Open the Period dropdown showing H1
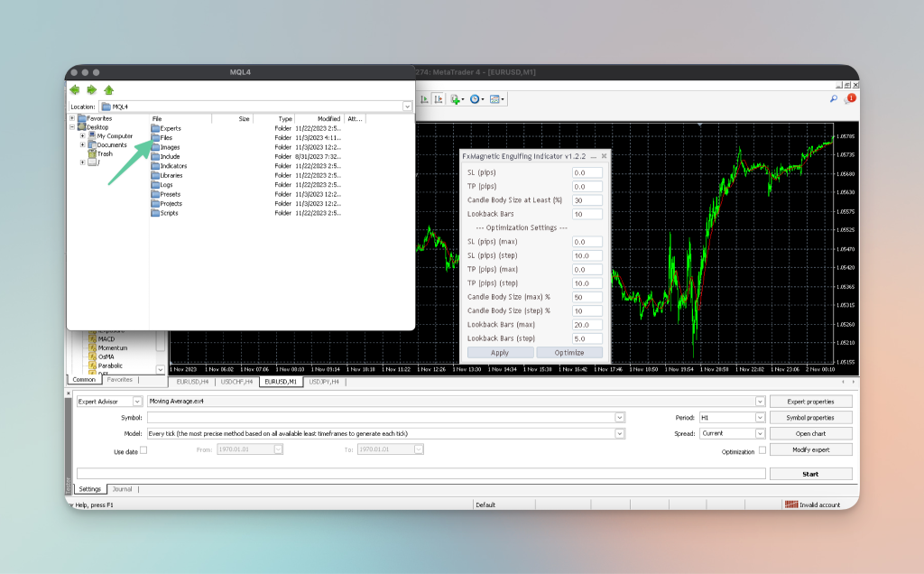Image resolution: width=924 pixels, height=574 pixels. tap(731, 417)
